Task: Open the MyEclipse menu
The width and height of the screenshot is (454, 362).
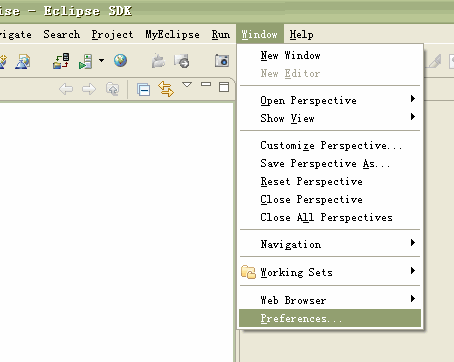Action: 172,34
